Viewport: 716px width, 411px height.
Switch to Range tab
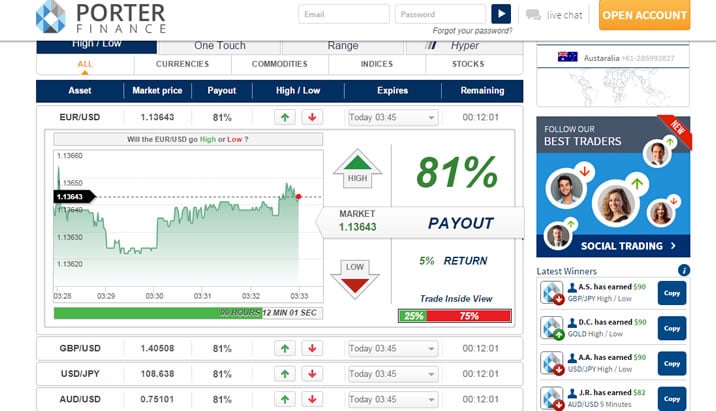(343, 47)
